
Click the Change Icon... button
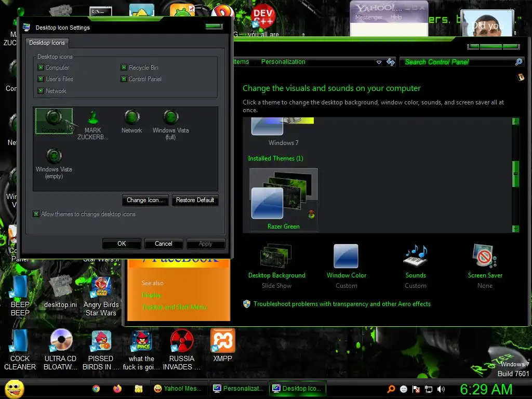145,200
